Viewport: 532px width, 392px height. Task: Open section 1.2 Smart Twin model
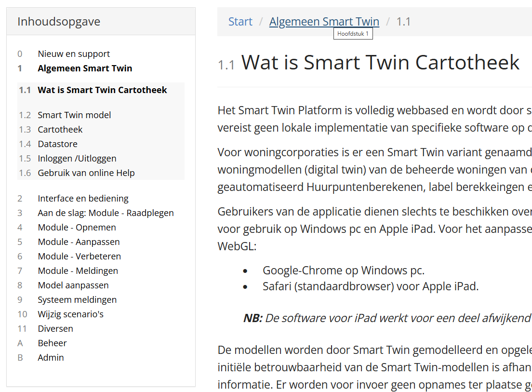(74, 115)
